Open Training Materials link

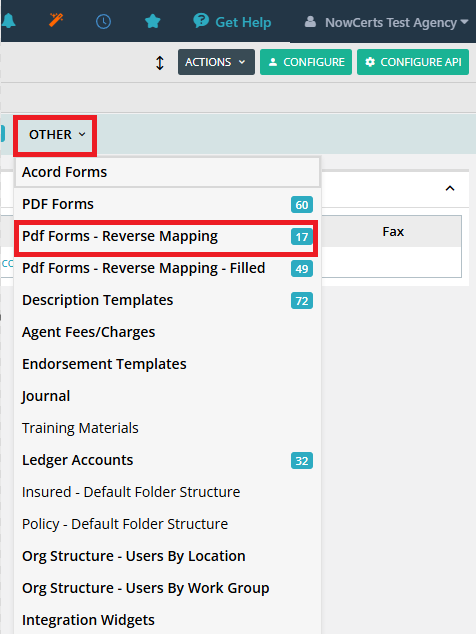[80, 428]
